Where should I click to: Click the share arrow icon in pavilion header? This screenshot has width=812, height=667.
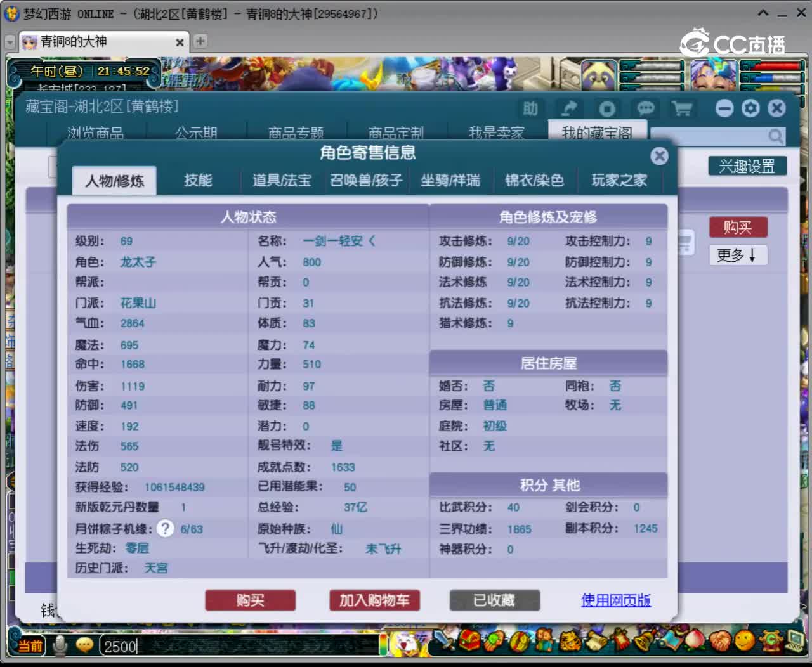click(569, 109)
